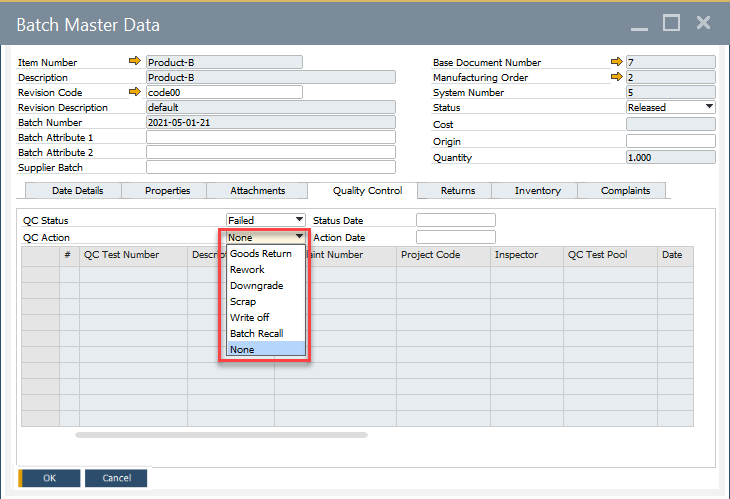Go to the Complaints tab

[625, 191]
